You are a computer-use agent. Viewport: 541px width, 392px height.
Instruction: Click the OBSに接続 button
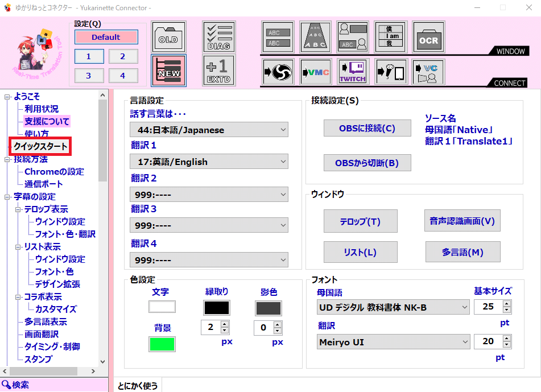pyautogui.click(x=367, y=127)
